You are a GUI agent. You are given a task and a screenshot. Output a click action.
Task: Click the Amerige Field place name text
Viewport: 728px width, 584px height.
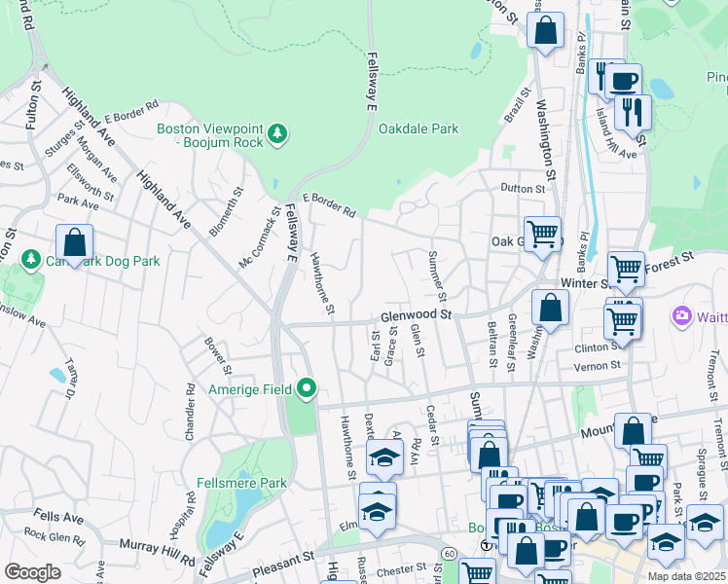tap(250, 389)
